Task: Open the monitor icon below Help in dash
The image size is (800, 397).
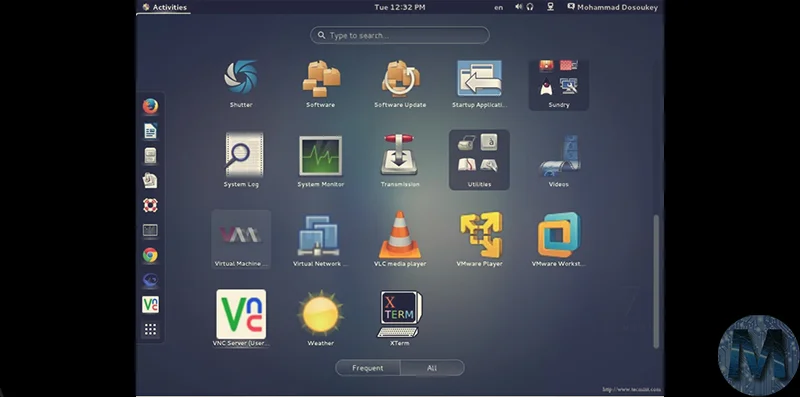Action: pyautogui.click(x=150, y=230)
